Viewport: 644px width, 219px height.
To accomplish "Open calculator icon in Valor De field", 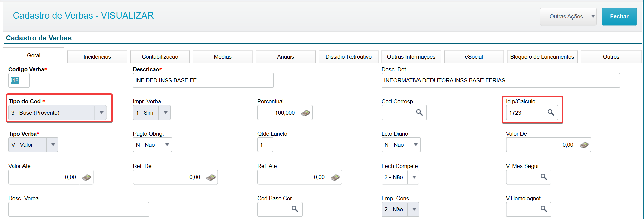I will (x=584, y=145).
